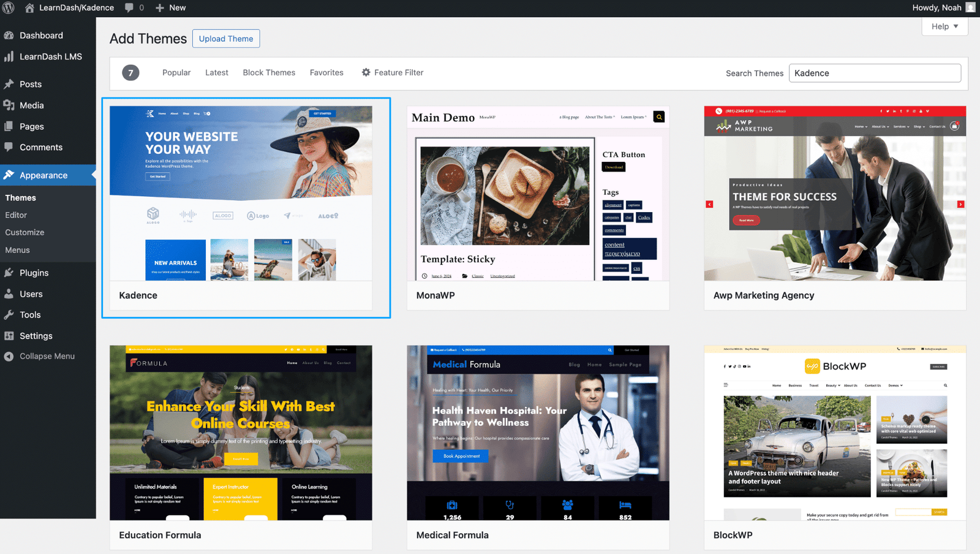Open the Latest themes tab
Image resolution: width=980 pixels, height=554 pixels.
click(217, 72)
